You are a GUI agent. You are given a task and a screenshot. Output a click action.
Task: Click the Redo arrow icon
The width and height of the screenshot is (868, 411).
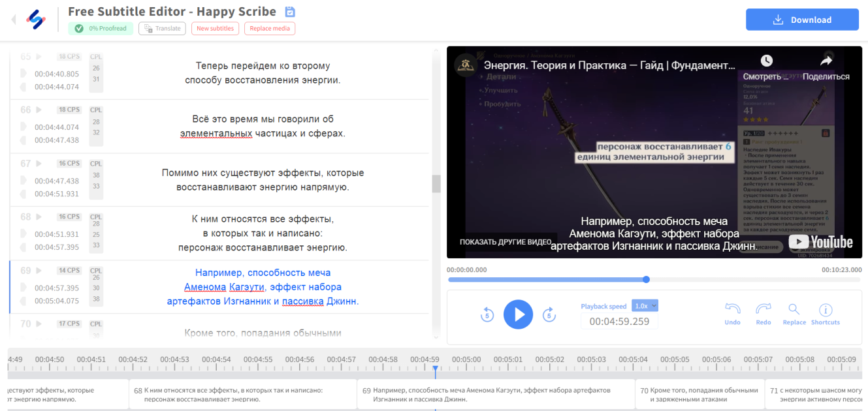(x=764, y=309)
